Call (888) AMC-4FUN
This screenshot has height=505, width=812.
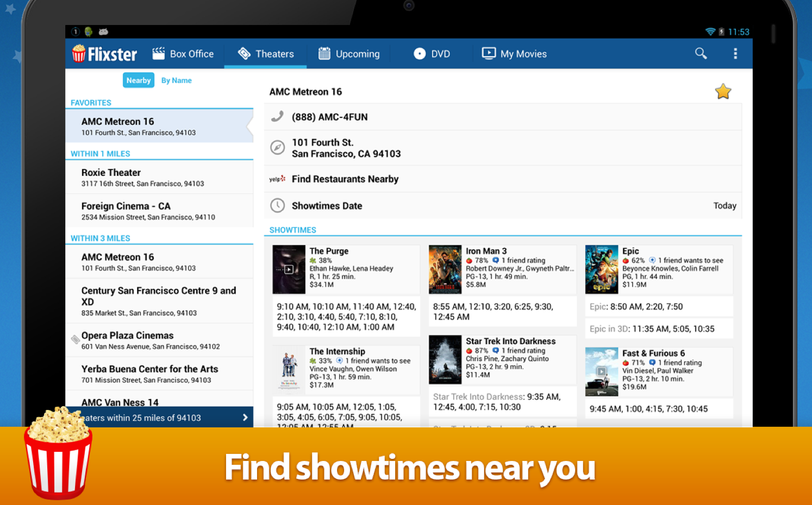pos(503,117)
